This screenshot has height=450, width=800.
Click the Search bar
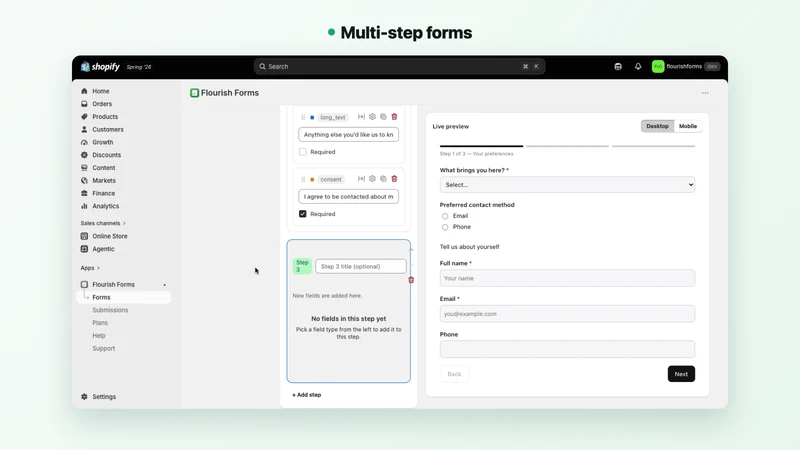click(399, 66)
